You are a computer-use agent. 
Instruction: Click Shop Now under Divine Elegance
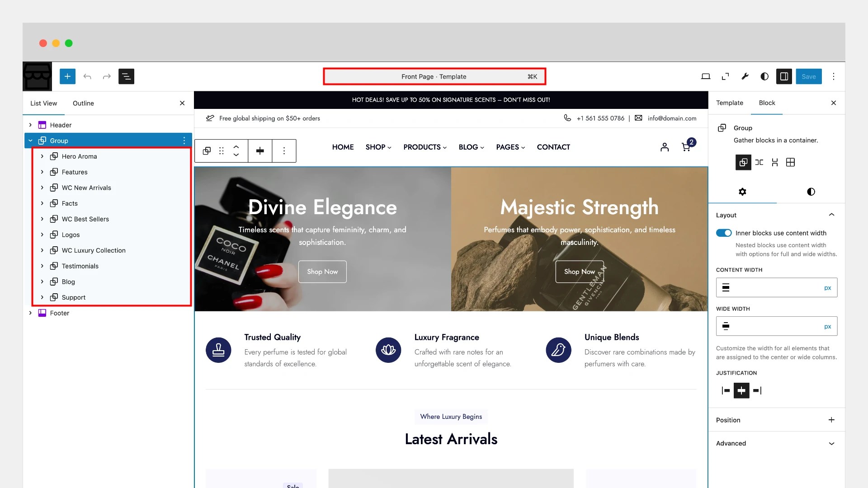tap(322, 272)
